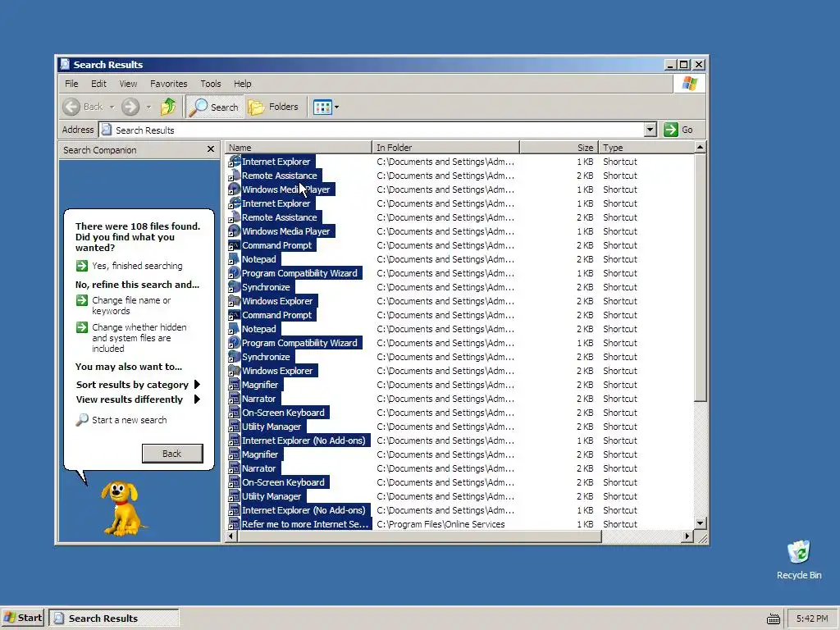Click the green Go arrow button

671,130
